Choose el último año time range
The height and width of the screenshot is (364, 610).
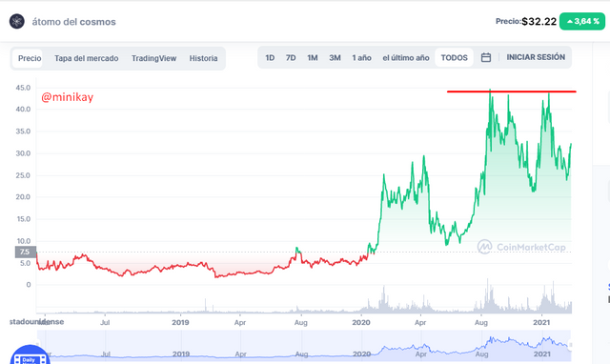(x=406, y=58)
